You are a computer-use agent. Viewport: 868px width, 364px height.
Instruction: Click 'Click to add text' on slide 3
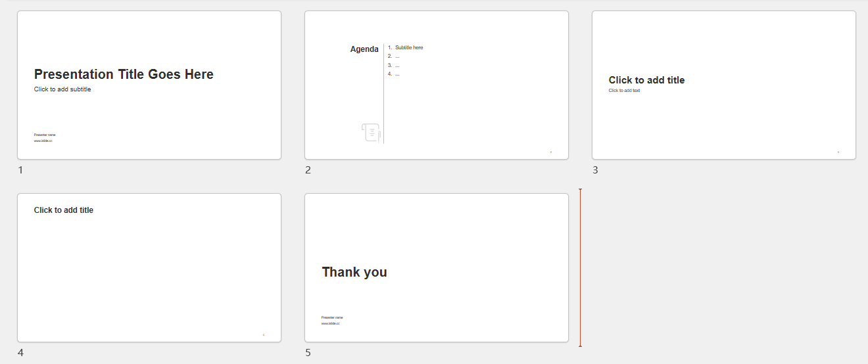[624, 91]
